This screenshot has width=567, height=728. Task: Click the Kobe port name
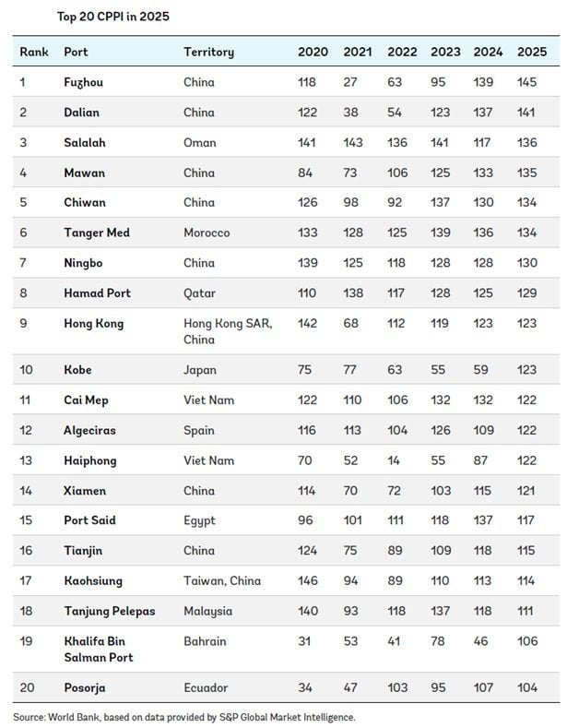point(77,370)
